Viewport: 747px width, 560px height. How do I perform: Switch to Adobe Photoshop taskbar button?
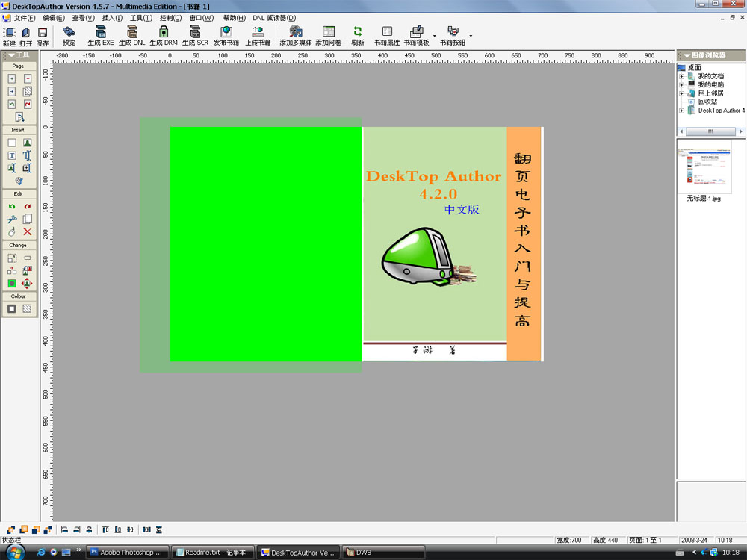pos(128,553)
